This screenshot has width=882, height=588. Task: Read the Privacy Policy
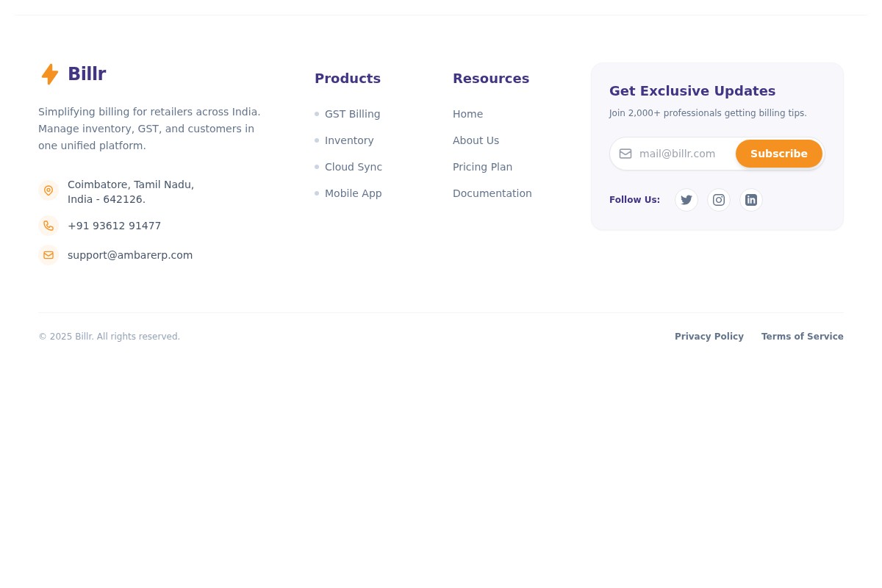click(709, 337)
